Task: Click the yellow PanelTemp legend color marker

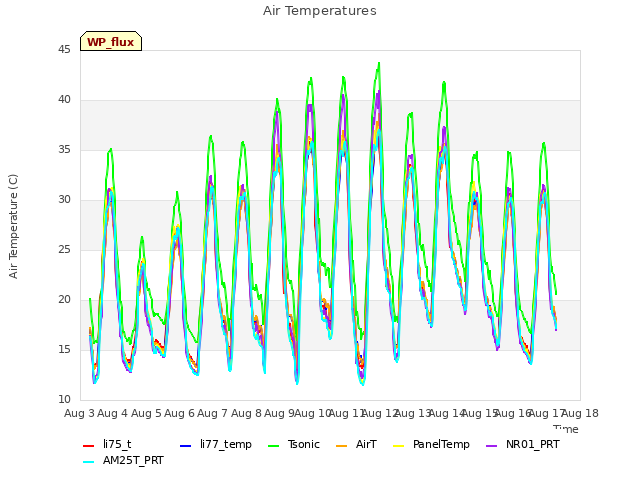Action: [x=399, y=445]
